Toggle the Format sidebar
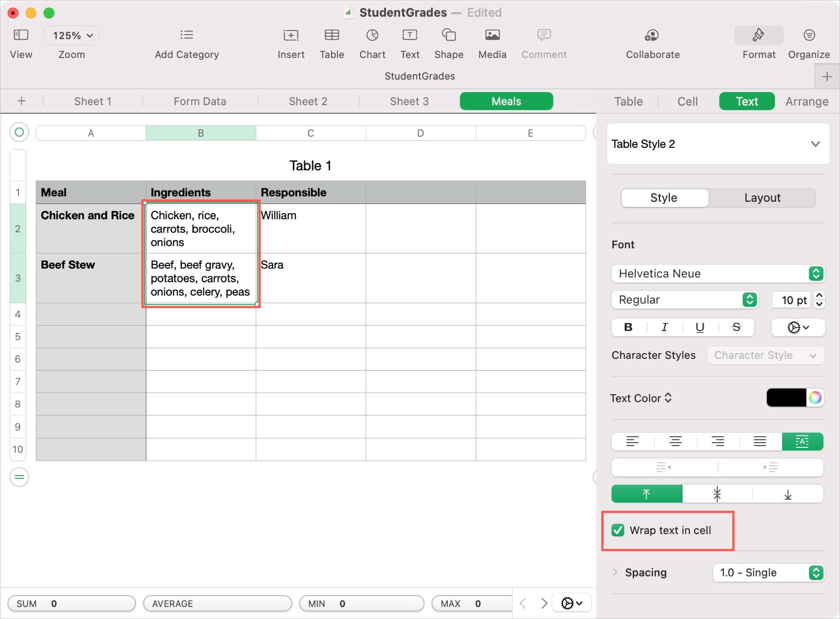This screenshot has height=619, width=840. (759, 35)
